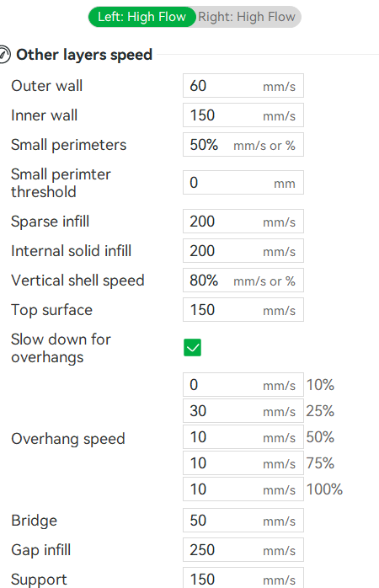
Task: Set the Small perimeter threshold value
Action: pyautogui.click(x=243, y=183)
